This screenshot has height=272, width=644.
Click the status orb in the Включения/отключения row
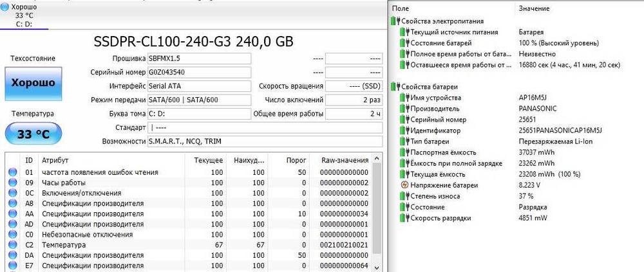pos(12,193)
